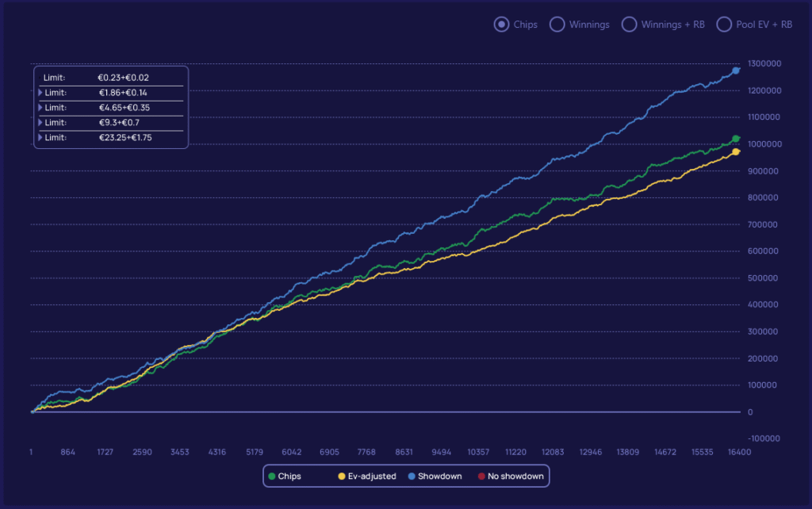Click the 500000 y-axis label
Image resolution: width=812 pixels, height=509 pixels.
763,278
